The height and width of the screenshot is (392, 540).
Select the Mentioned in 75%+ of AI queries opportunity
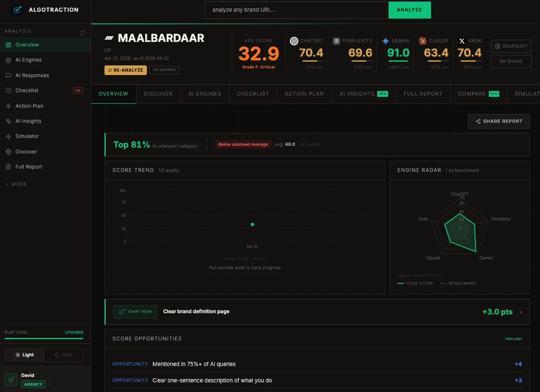[317, 364]
